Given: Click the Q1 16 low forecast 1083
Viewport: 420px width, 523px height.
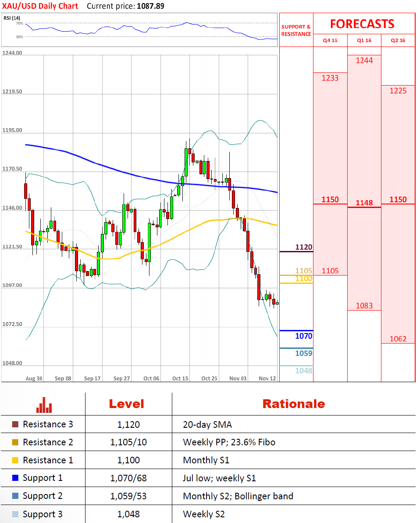Looking at the screenshot, I should point(364,306).
